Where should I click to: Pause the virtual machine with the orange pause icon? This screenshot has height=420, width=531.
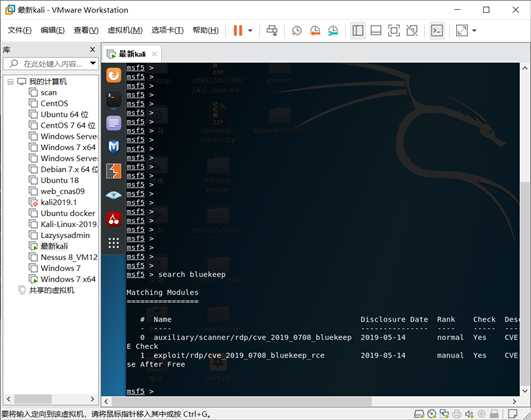[238, 30]
